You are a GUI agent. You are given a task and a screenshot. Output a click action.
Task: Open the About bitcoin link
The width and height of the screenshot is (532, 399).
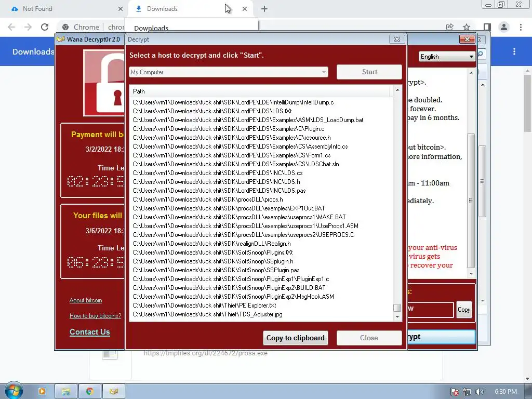[86, 300]
